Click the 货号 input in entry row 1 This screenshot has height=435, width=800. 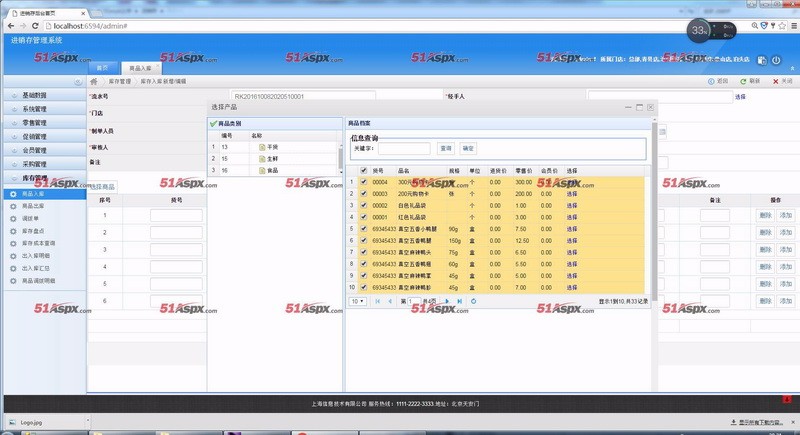coord(176,215)
